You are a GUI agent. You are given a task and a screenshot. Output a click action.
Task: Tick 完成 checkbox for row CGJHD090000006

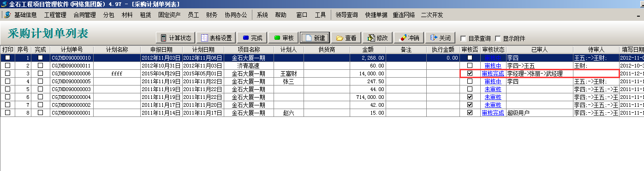(40, 73)
